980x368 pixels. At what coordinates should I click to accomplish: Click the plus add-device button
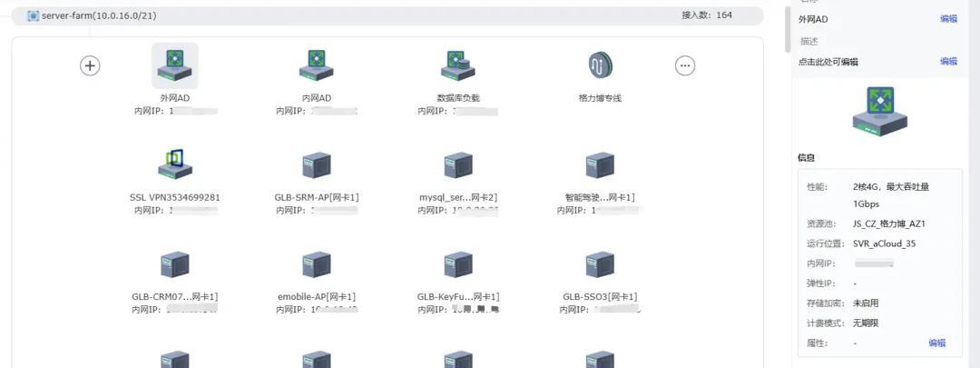(90, 65)
